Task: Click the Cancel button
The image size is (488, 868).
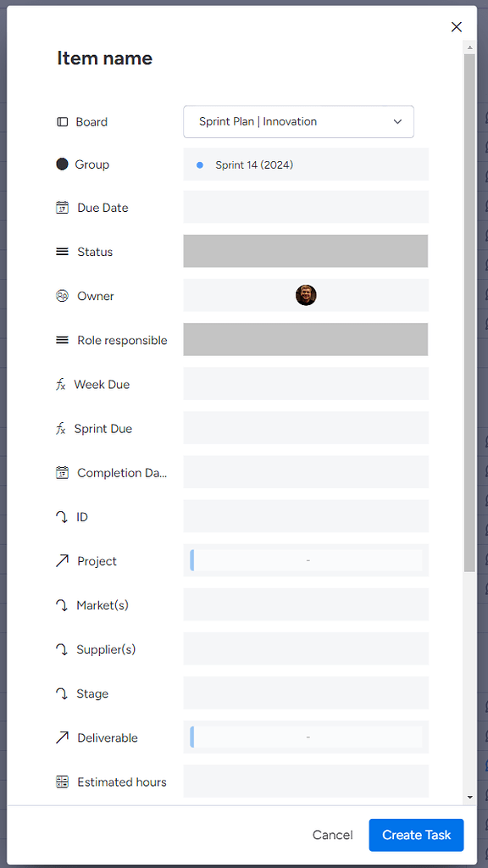Action: (332, 835)
